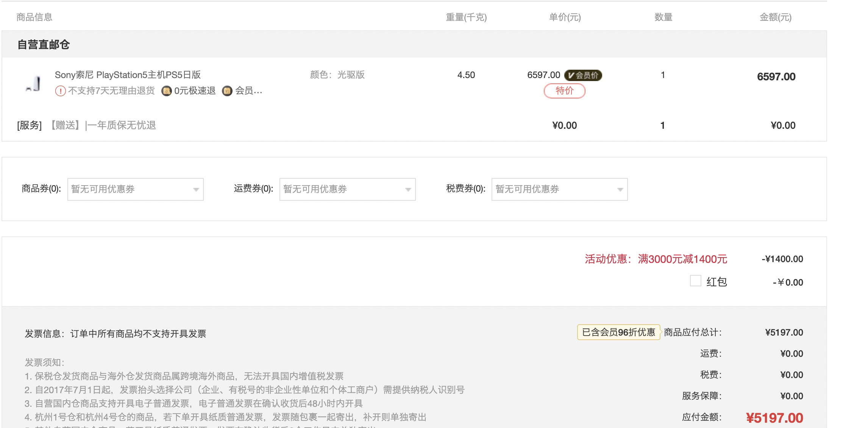
Task: Click the 单价(元) column header
Action: 565,17
